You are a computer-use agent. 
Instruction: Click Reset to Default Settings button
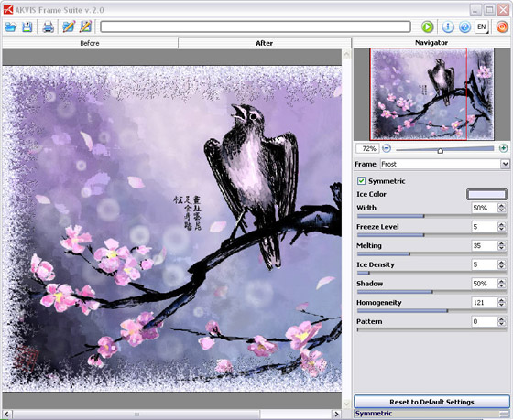pos(431,402)
